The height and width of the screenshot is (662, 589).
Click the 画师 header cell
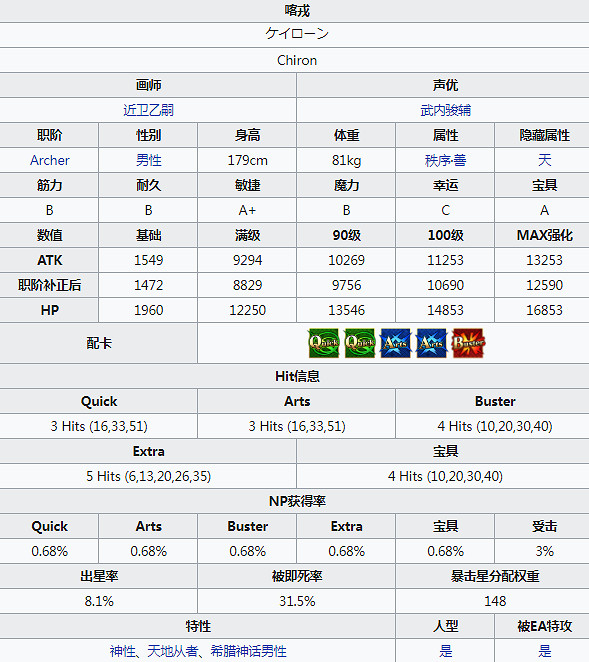click(x=148, y=85)
